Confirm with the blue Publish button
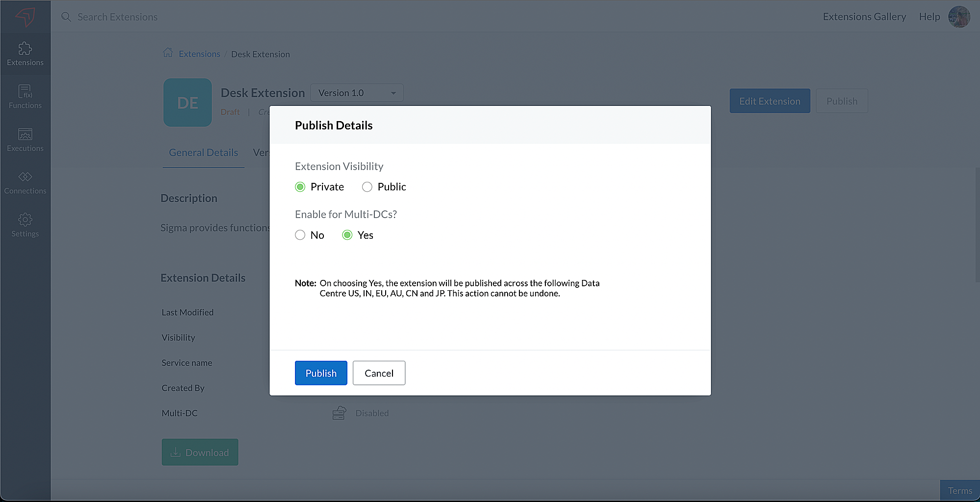Viewport: 980px width, 502px height. tap(321, 373)
